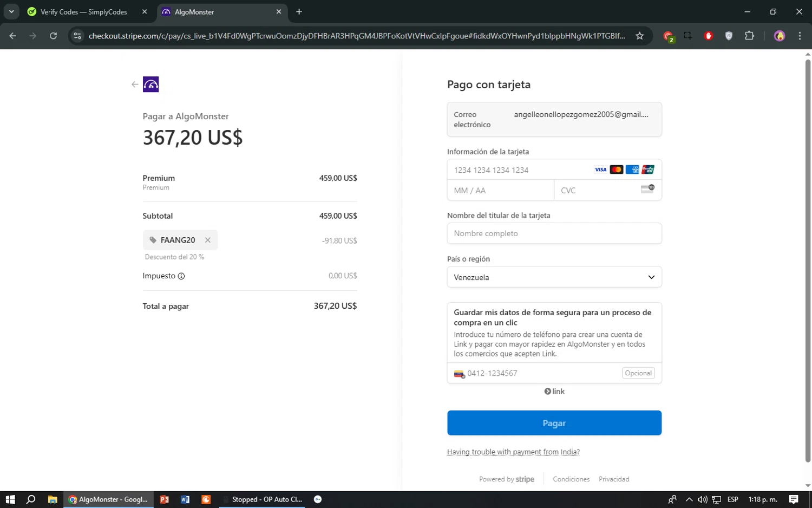Open Having trouble with payment from India link
This screenshot has height=508, width=812.
pos(513,452)
